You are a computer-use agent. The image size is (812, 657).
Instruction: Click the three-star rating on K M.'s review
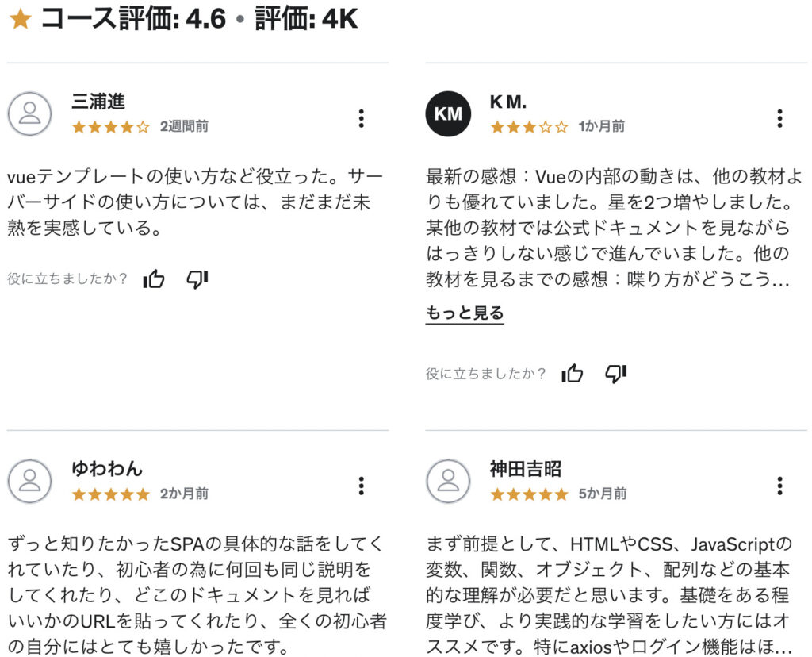(x=529, y=126)
